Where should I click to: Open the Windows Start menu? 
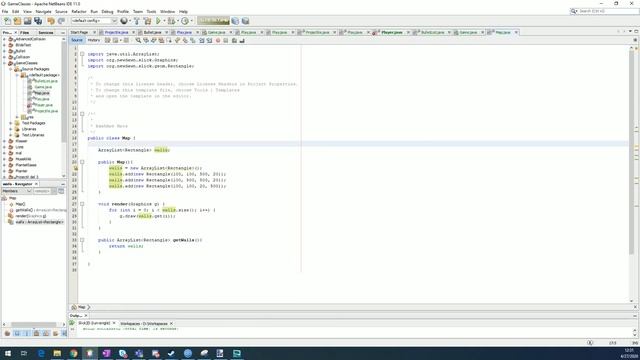coord(8,353)
